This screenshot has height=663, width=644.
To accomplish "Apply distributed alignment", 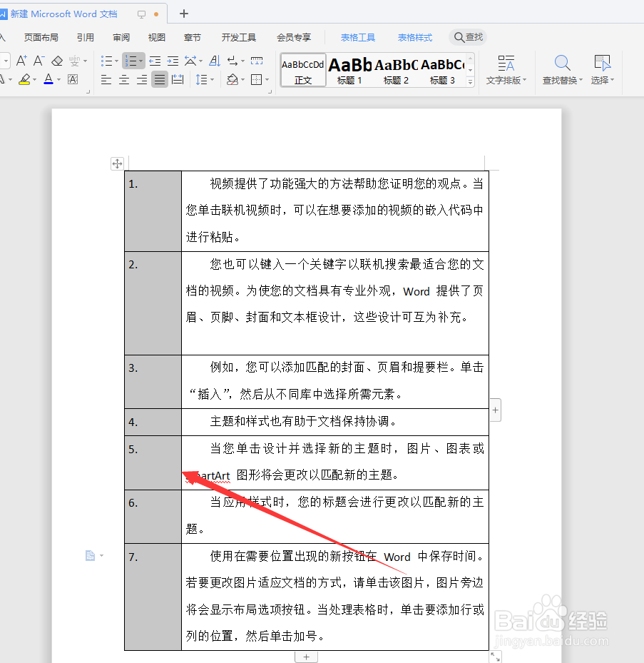I will pyautogui.click(x=178, y=79).
